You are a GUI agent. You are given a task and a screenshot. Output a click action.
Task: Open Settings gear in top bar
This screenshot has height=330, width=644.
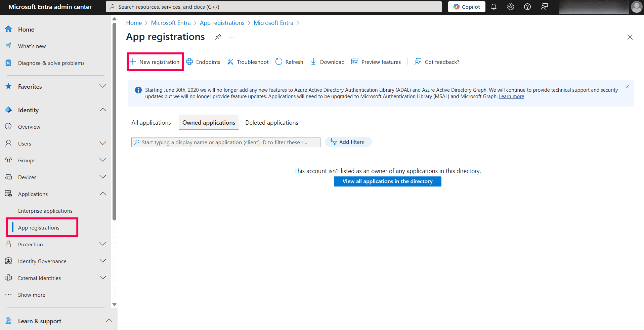pos(511,7)
